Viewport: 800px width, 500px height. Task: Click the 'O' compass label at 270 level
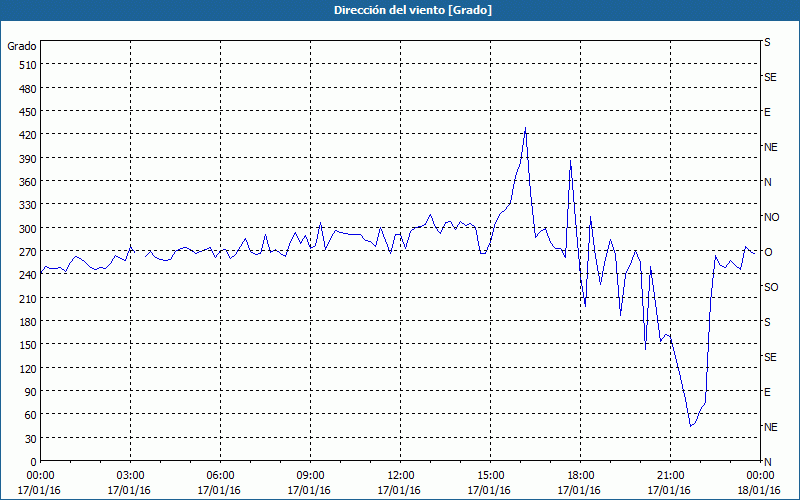768,252
